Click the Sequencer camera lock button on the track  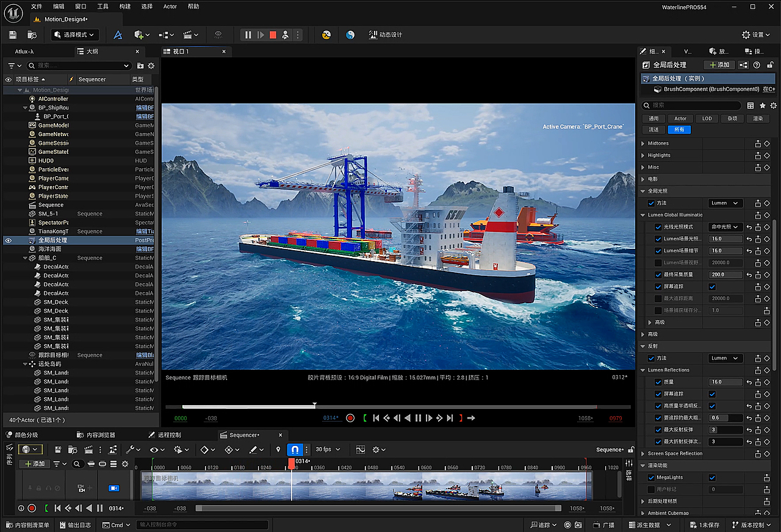(x=113, y=488)
